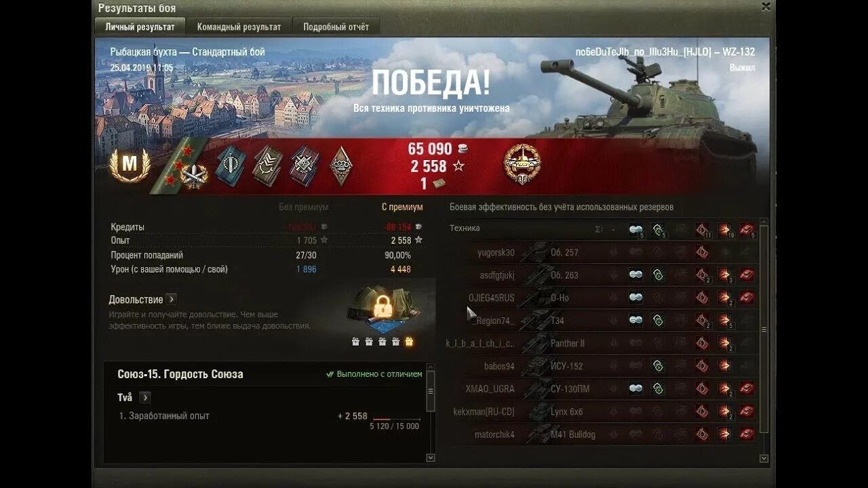Click the highlighted golden gift box icon

click(409, 342)
